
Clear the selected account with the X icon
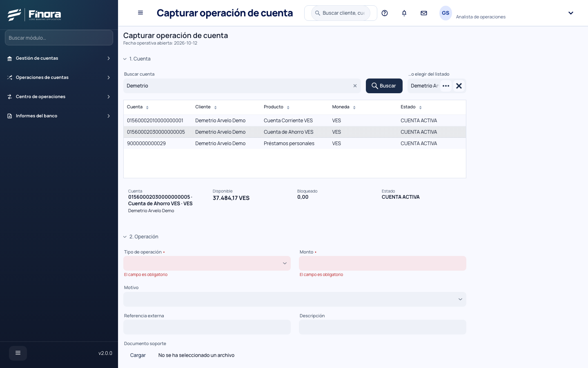click(459, 86)
